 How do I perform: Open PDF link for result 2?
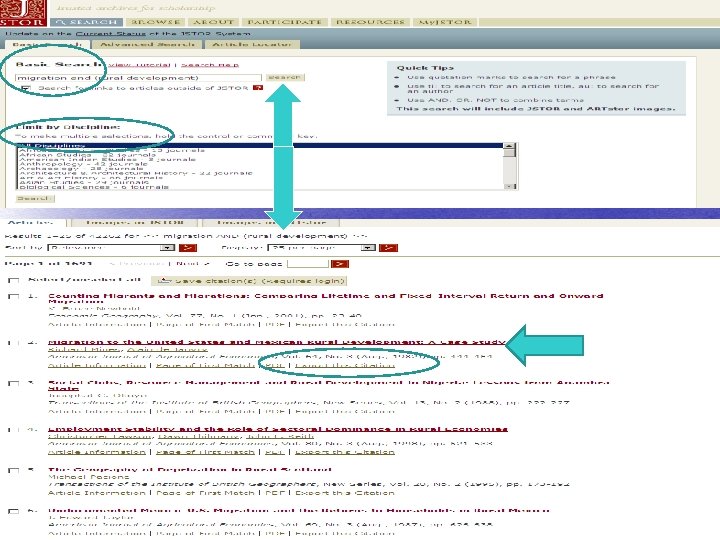(275, 366)
